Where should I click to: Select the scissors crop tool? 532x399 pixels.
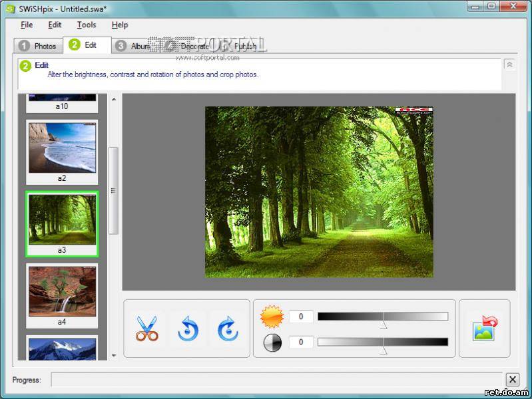click(x=147, y=329)
